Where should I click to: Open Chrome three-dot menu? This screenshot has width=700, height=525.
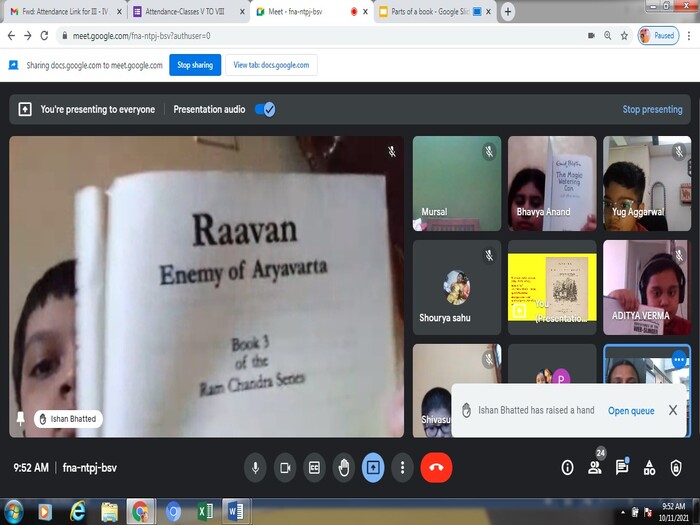point(689,36)
